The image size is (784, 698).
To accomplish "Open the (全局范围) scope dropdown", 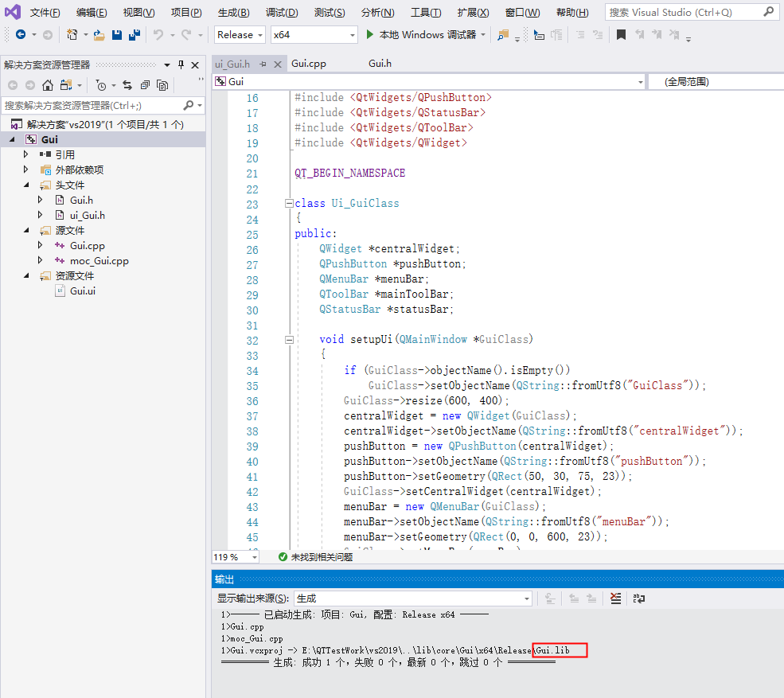I will [716, 81].
